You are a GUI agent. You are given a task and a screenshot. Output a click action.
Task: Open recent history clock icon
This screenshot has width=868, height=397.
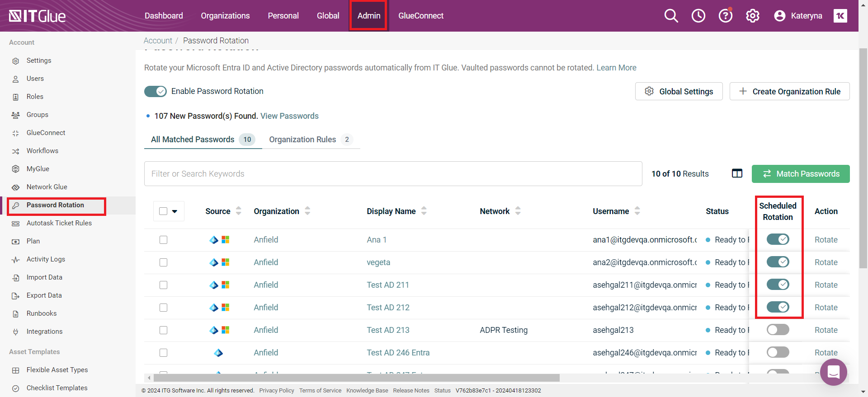[x=698, y=16]
